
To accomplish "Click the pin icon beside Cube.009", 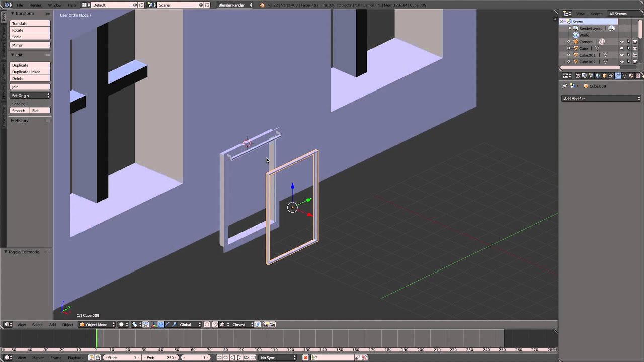I will [x=565, y=86].
